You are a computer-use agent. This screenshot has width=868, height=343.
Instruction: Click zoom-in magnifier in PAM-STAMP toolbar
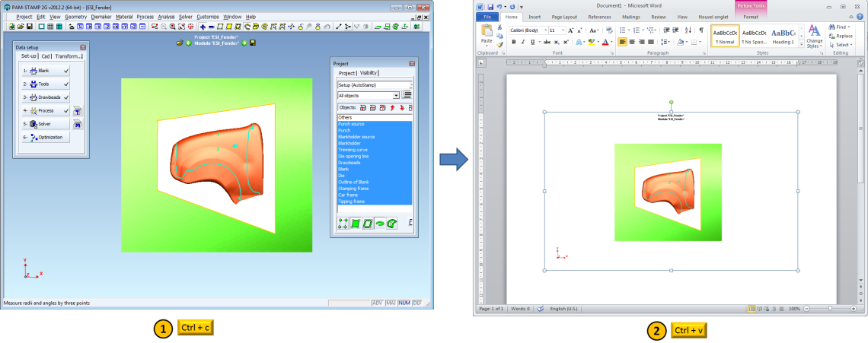(x=172, y=27)
